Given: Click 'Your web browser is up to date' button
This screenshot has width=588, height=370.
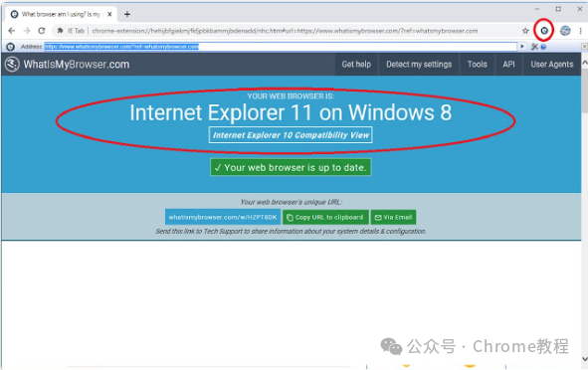Looking at the screenshot, I should click(x=291, y=167).
